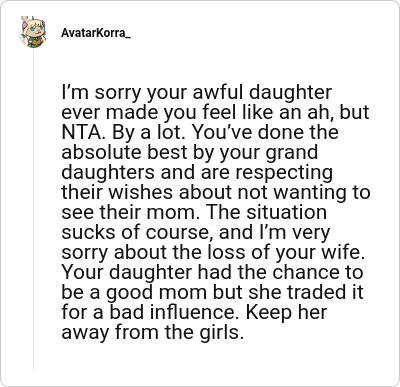Click the AvatarKorra_ username link

[96, 33]
